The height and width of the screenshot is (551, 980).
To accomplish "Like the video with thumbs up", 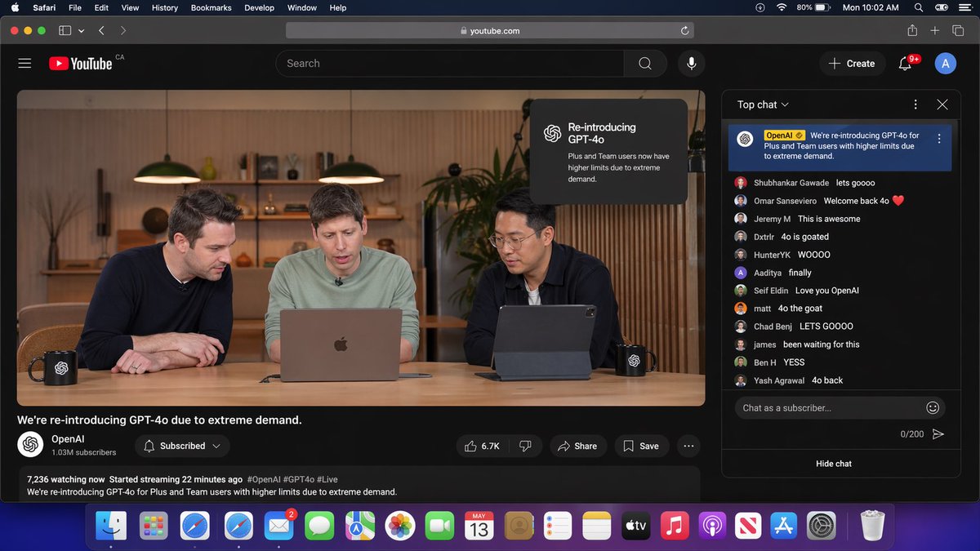I will [x=481, y=446].
